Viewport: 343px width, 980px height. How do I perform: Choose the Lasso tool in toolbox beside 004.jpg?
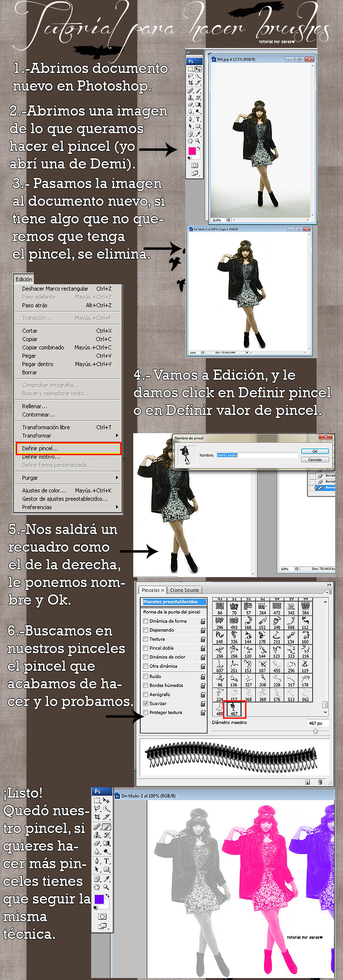click(190, 75)
